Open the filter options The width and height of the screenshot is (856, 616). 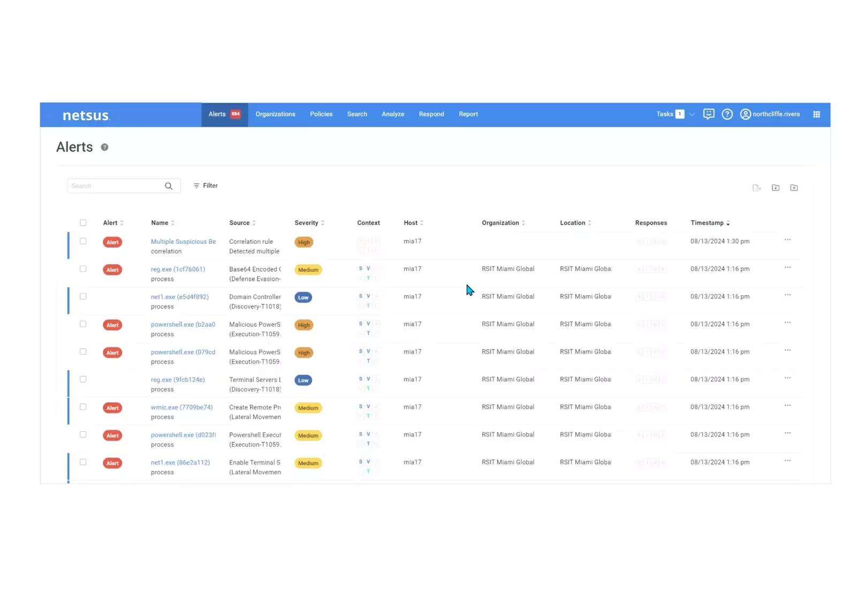[206, 186]
